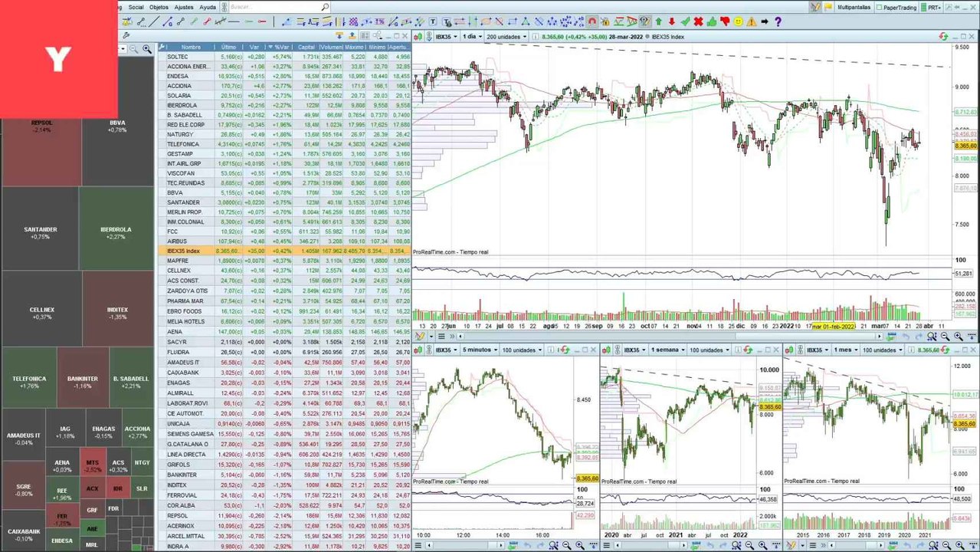Sort the list by the Capital column

pyautogui.click(x=307, y=48)
